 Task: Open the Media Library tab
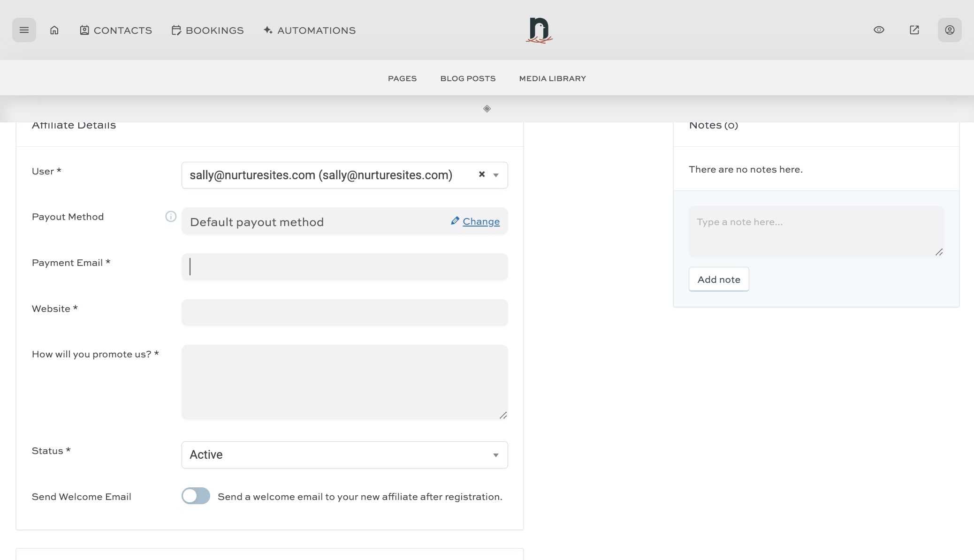pyautogui.click(x=552, y=78)
